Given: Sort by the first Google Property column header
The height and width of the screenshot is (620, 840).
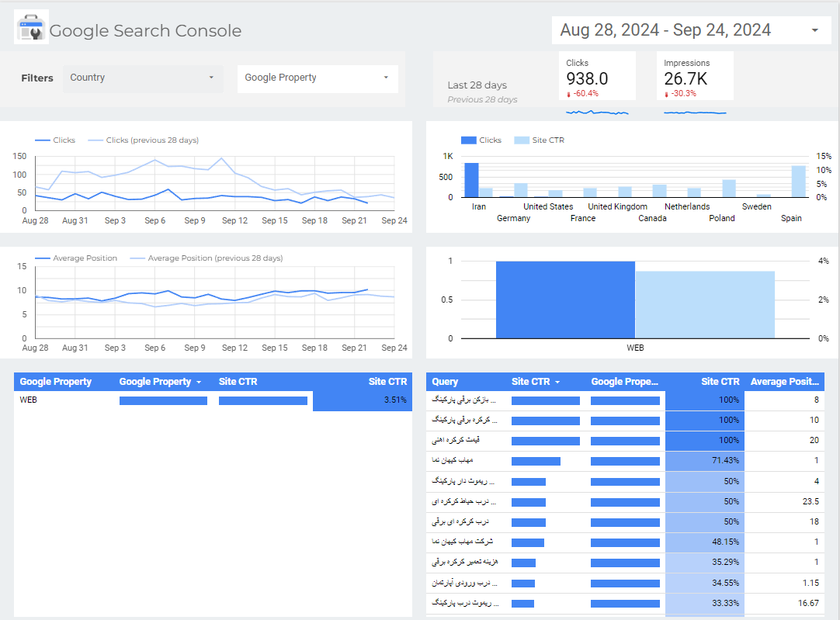Looking at the screenshot, I should click(56, 382).
